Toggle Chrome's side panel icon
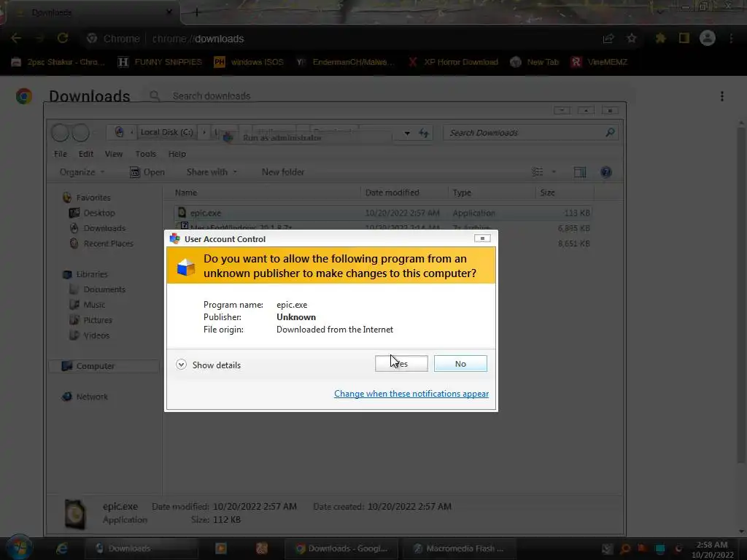The height and width of the screenshot is (560, 747). 684,38
